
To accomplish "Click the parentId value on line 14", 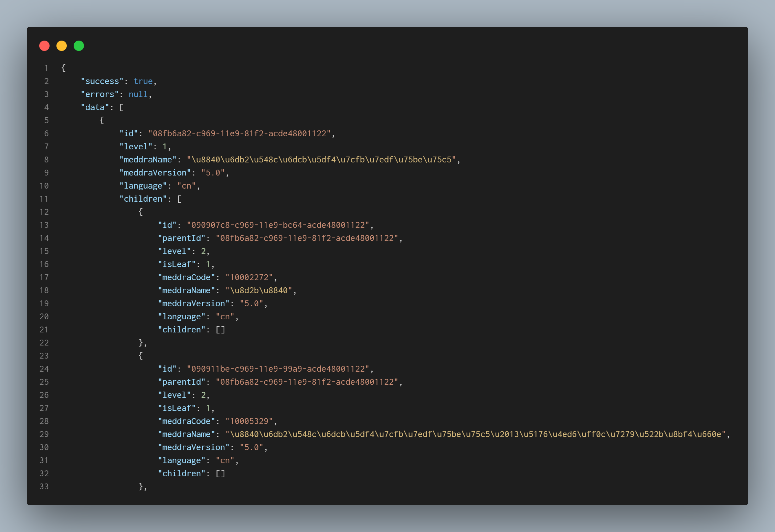I will coord(307,238).
